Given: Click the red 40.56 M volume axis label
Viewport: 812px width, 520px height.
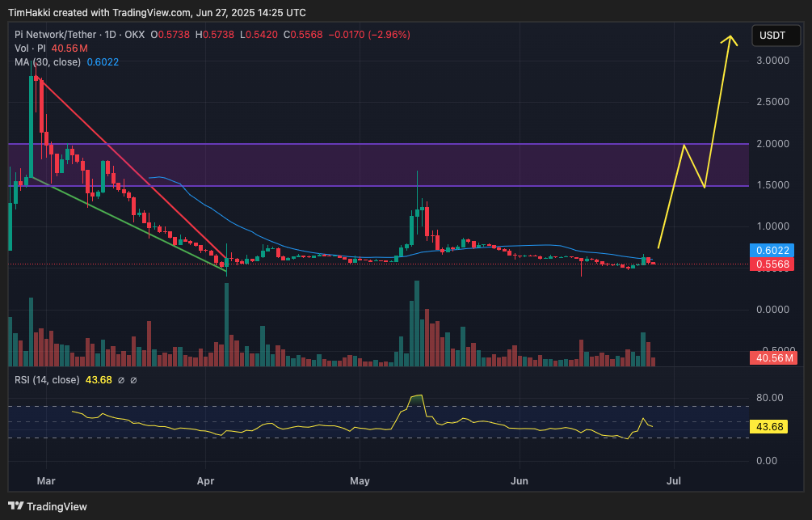Looking at the screenshot, I should (773, 357).
